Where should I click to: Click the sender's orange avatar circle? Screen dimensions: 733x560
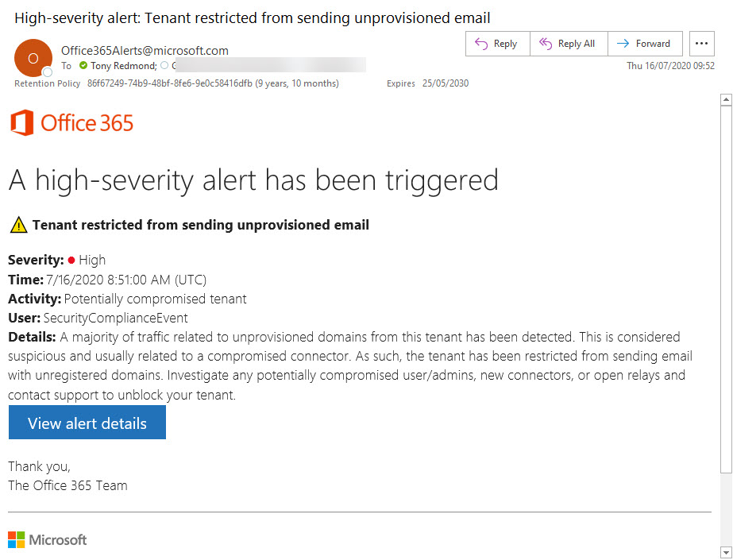[33, 57]
